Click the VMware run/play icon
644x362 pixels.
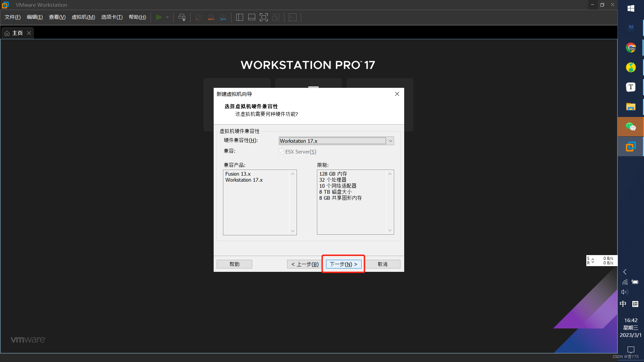pyautogui.click(x=159, y=17)
